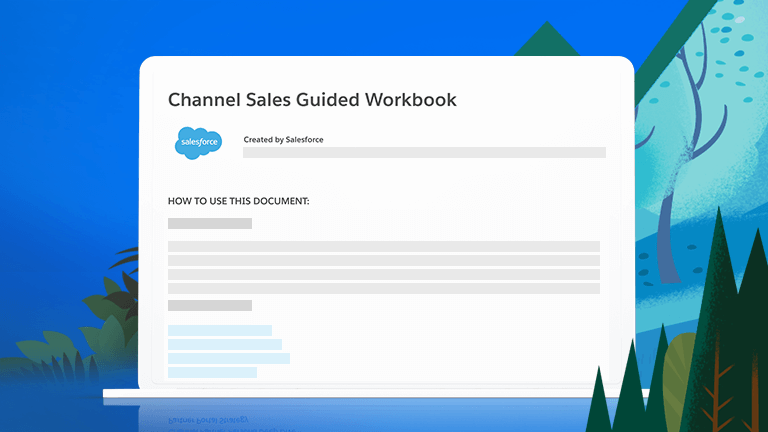This screenshot has height=432, width=768.
Task: Open the third, longest light-blue link placeholder
Action: click(229, 358)
